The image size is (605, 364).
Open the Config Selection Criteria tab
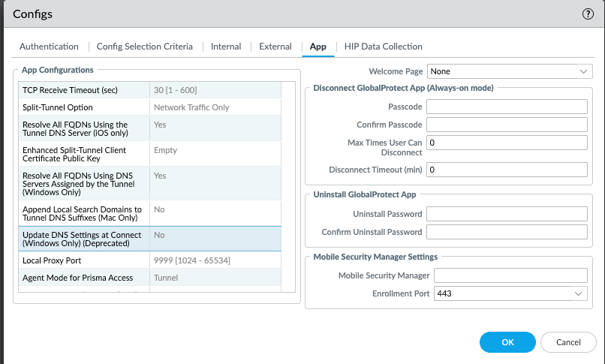click(x=144, y=47)
